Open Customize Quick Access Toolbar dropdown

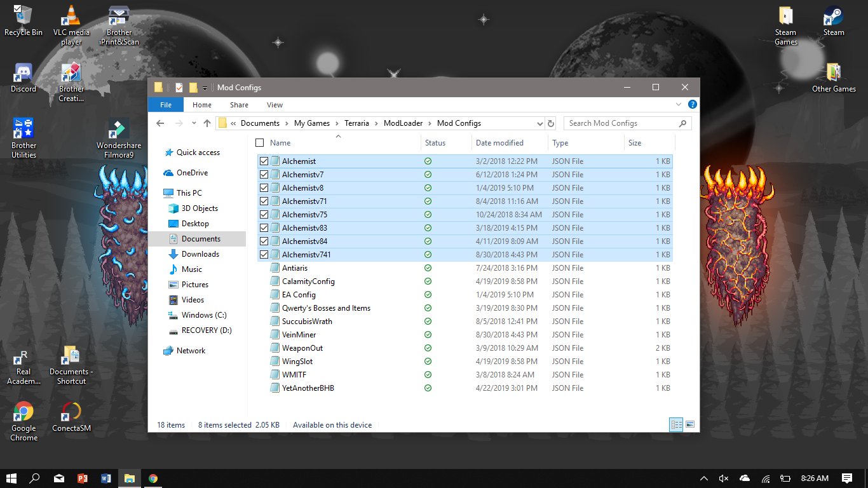[x=205, y=88]
